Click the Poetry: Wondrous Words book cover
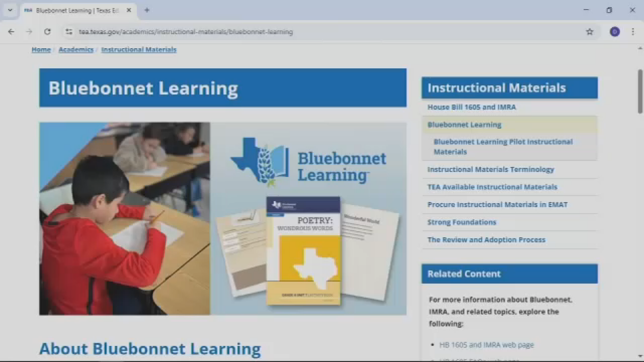 pos(303,251)
